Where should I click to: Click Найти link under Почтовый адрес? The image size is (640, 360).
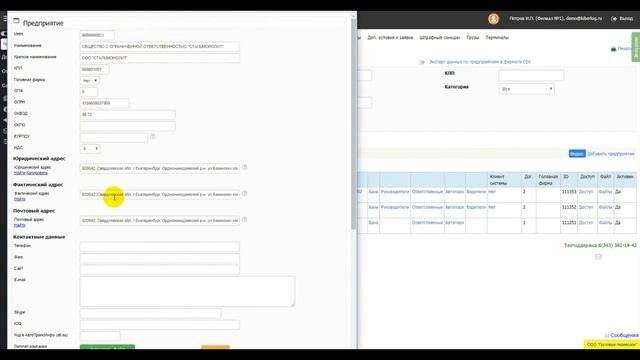pyautogui.click(x=20, y=225)
